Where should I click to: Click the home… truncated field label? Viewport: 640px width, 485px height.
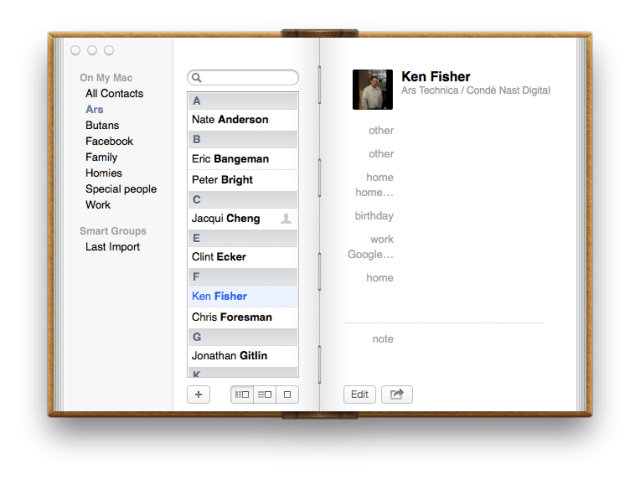coord(374,192)
